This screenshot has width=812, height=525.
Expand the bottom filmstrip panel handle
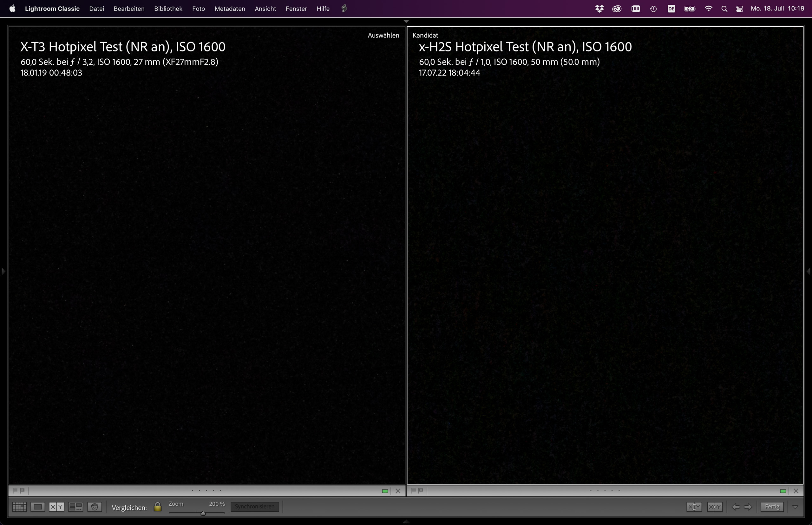coord(406,522)
